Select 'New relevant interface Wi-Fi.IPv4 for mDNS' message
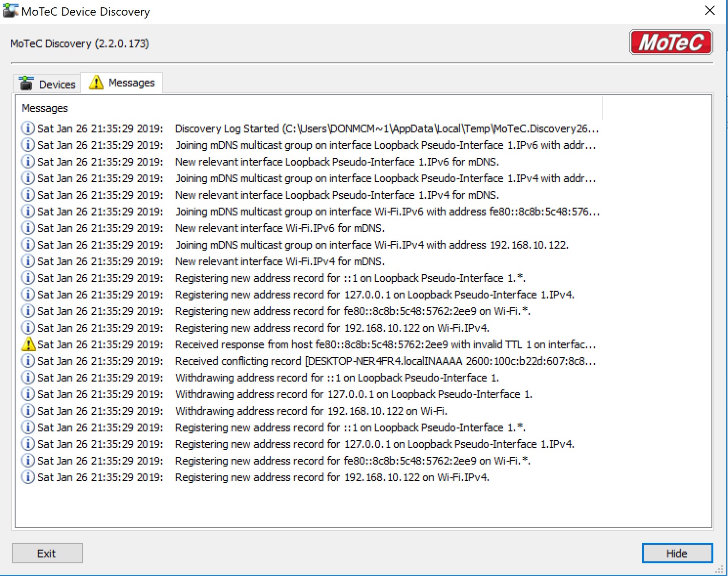The height and width of the screenshot is (576, 728). (280, 261)
